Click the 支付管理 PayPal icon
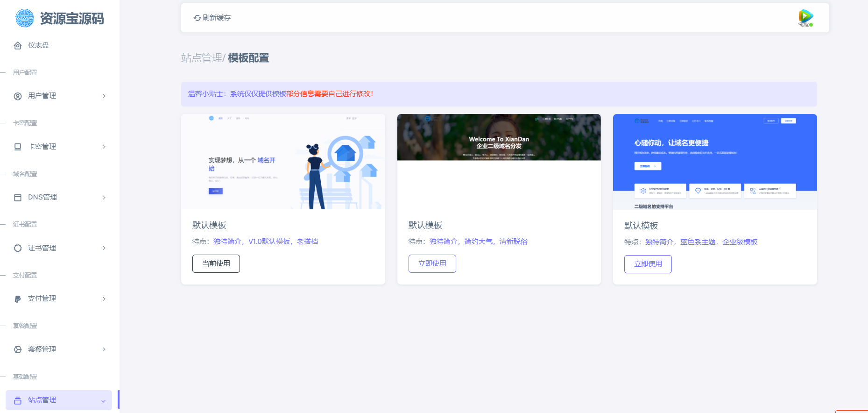868x413 pixels. tap(18, 299)
